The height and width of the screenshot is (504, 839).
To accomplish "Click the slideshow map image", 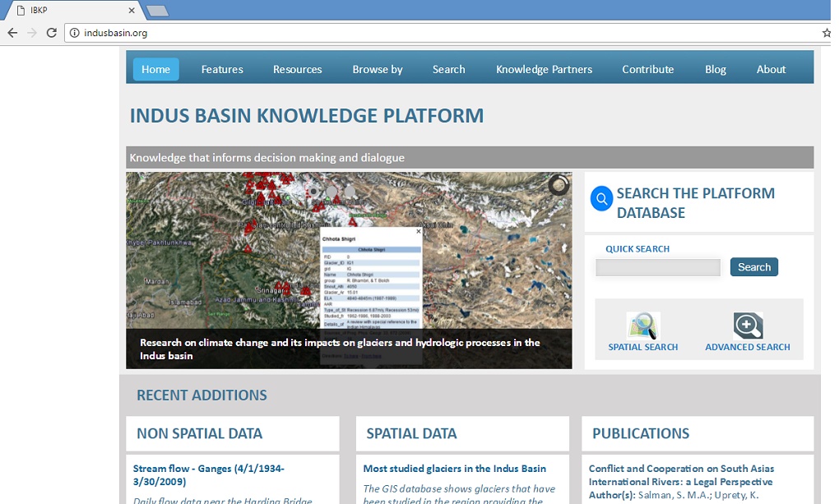I will (349, 270).
